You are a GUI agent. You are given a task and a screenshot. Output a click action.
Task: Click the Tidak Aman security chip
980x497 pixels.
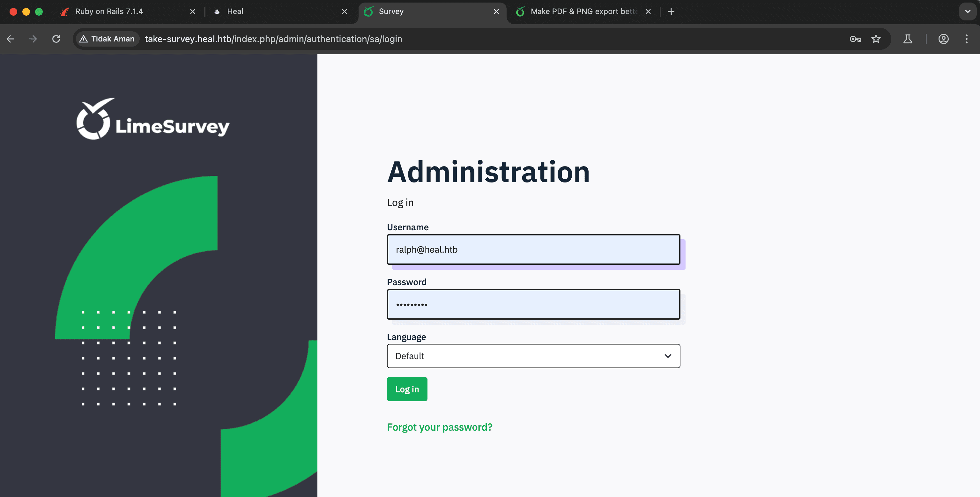click(x=107, y=39)
